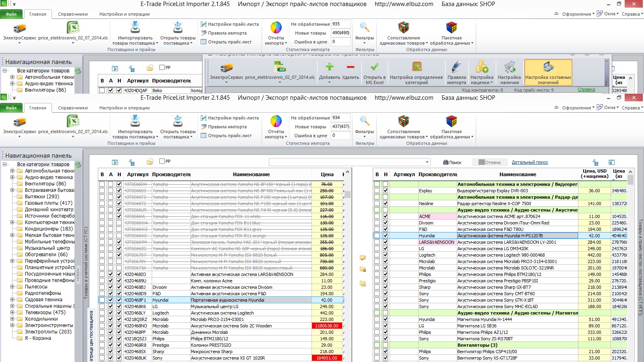Open the Детальный поиск link
644x362 pixels.
tap(530, 162)
